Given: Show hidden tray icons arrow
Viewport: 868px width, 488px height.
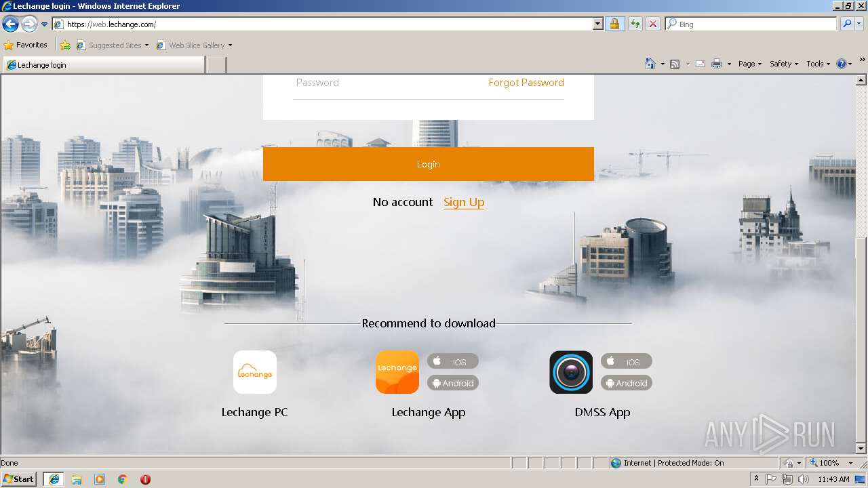Looking at the screenshot, I should coord(756,479).
